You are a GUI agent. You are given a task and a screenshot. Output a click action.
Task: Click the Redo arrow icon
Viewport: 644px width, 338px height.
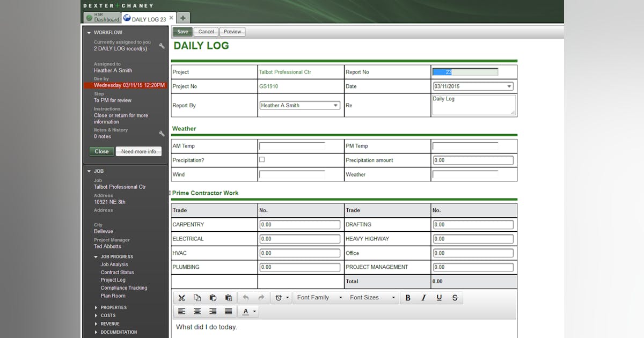click(261, 298)
